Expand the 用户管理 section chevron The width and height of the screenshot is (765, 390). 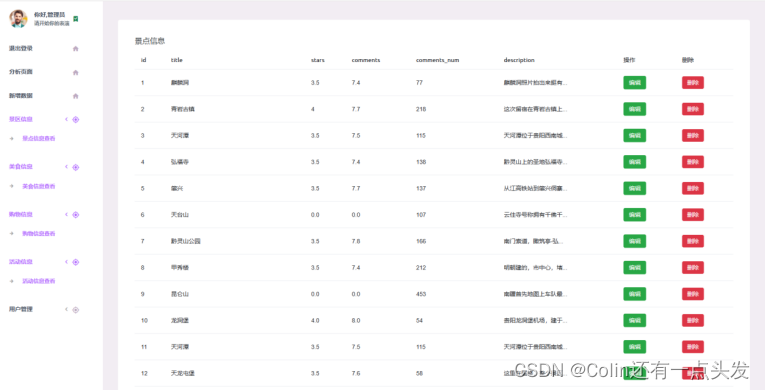point(66,309)
